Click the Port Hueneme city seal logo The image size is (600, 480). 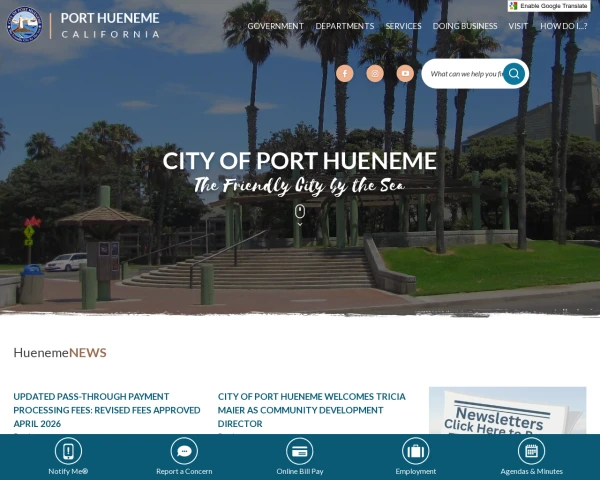point(24,24)
